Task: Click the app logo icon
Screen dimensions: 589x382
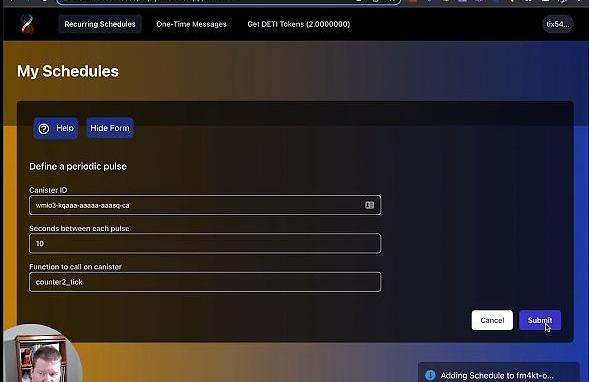Action: coord(27,24)
